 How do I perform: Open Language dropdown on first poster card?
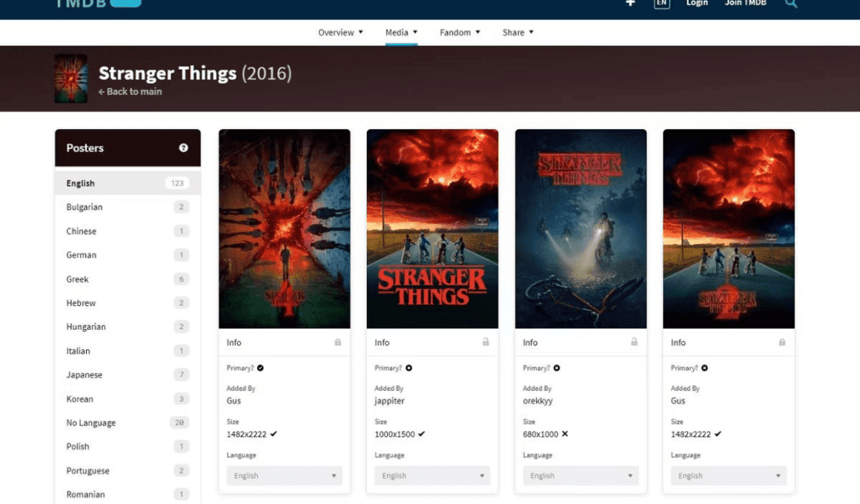tap(284, 476)
